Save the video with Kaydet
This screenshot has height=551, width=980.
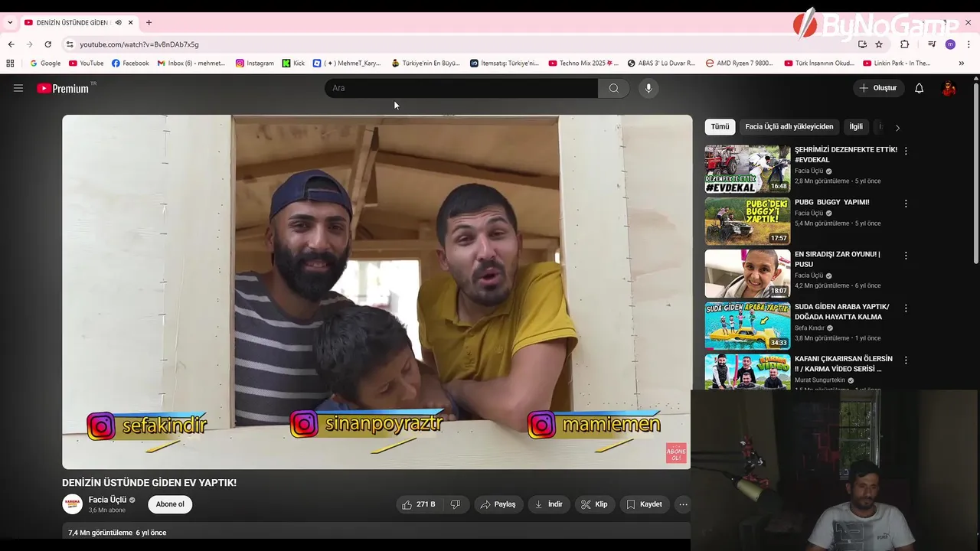point(644,504)
